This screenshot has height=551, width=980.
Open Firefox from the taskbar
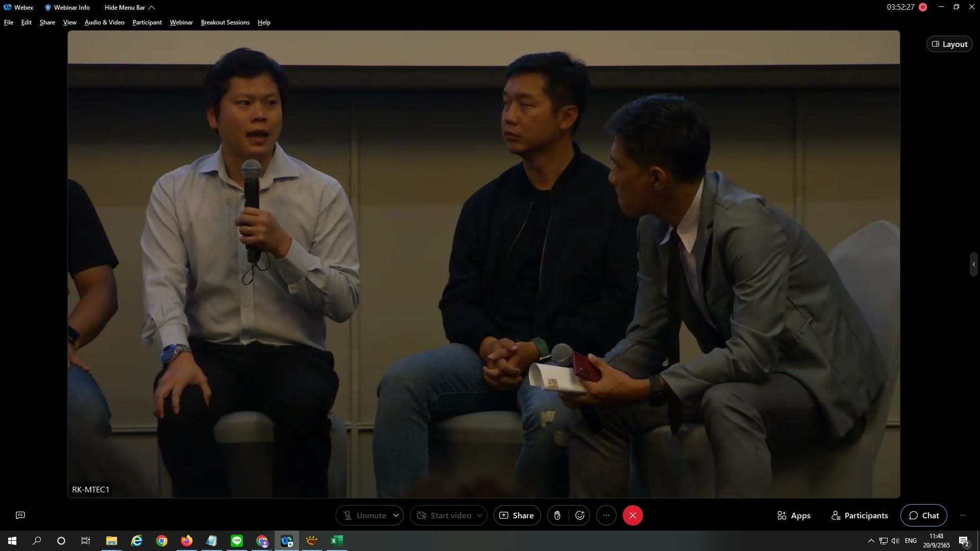point(187,541)
